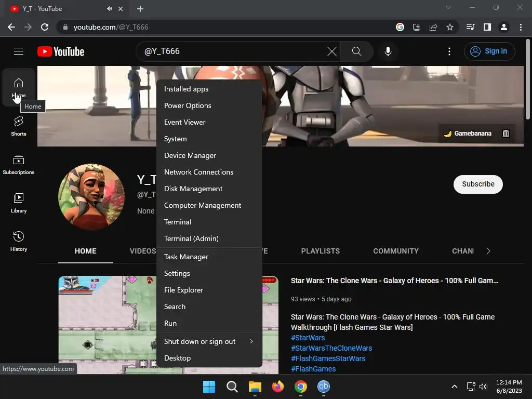Image resolution: width=532 pixels, height=399 pixels.
Task: Launch Terminal (Admin)
Action: pos(209,238)
